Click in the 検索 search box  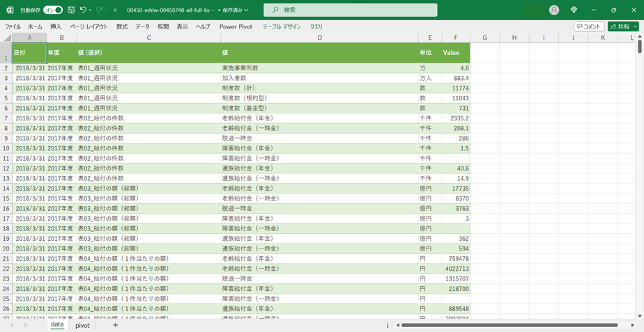(x=351, y=10)
